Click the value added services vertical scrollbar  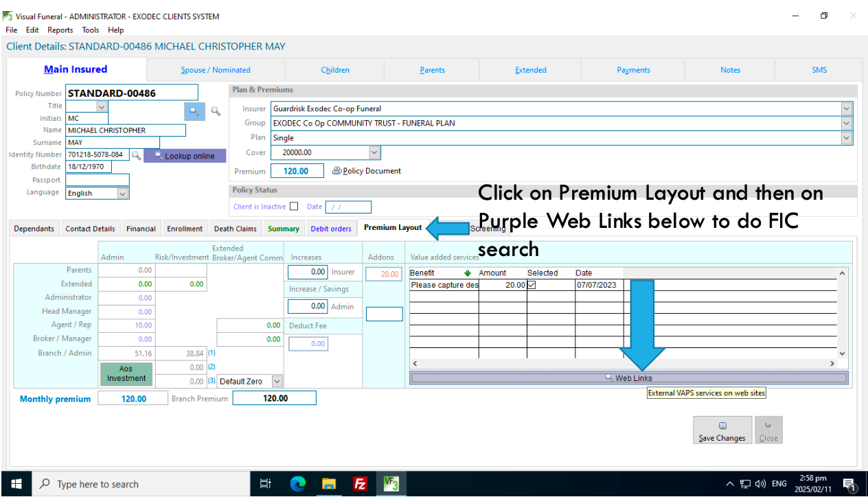coord(843,312)
